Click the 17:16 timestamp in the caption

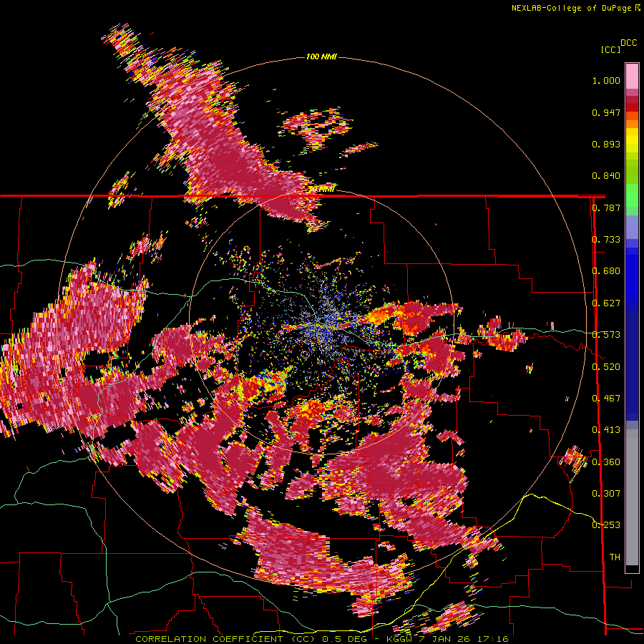tap(494, 639)
